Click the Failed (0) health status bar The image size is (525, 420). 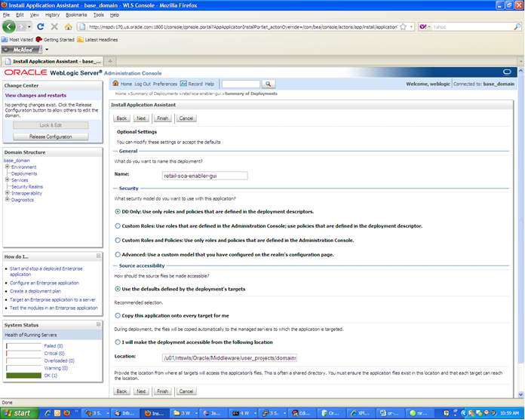[x=23, y=346]
